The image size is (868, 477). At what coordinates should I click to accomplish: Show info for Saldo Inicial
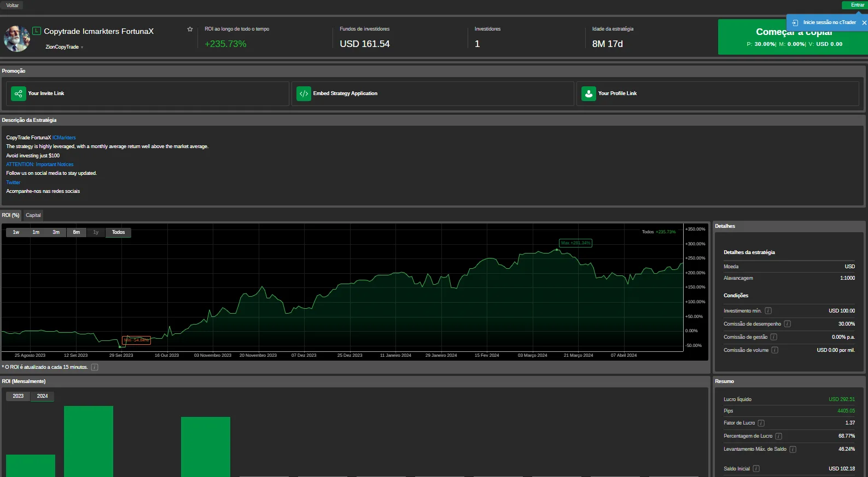coord(756,469)
